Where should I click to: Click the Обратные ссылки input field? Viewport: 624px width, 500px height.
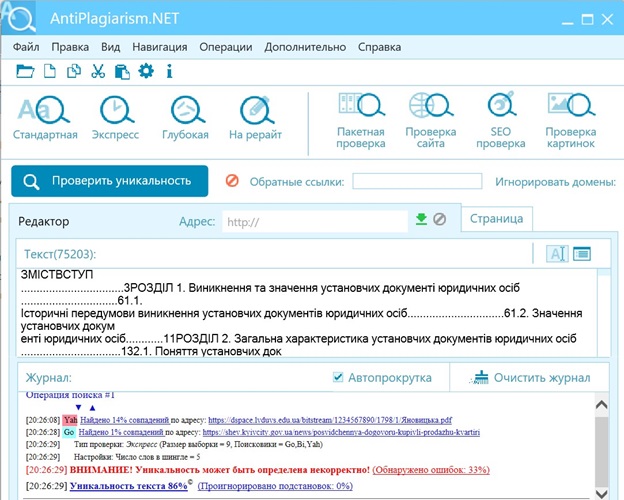(417, 181)
